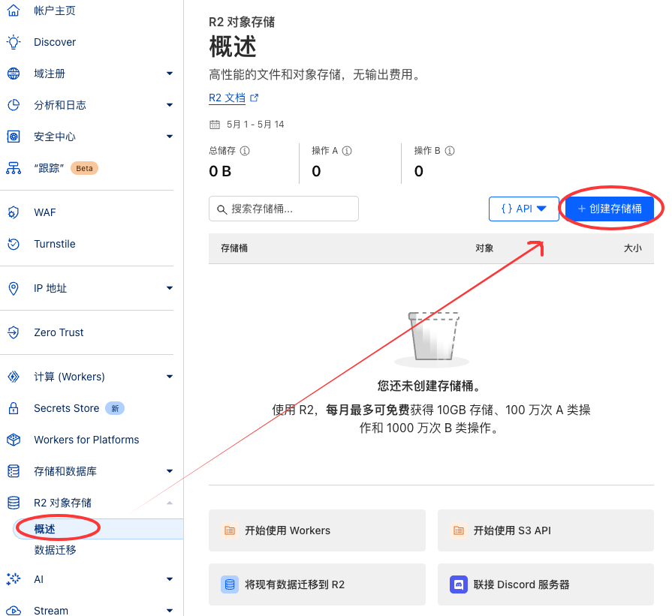Screen dimensions: 672x616
Task: Expand the 安全中心 sidebar arrow
Action: pyautogui.click(x=170, y=137)
